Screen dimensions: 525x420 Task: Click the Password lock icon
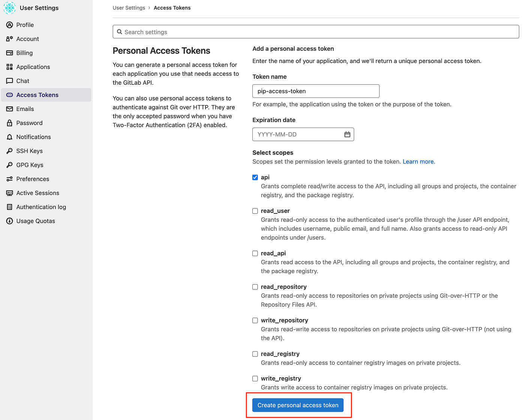click(x=10, y=123)
